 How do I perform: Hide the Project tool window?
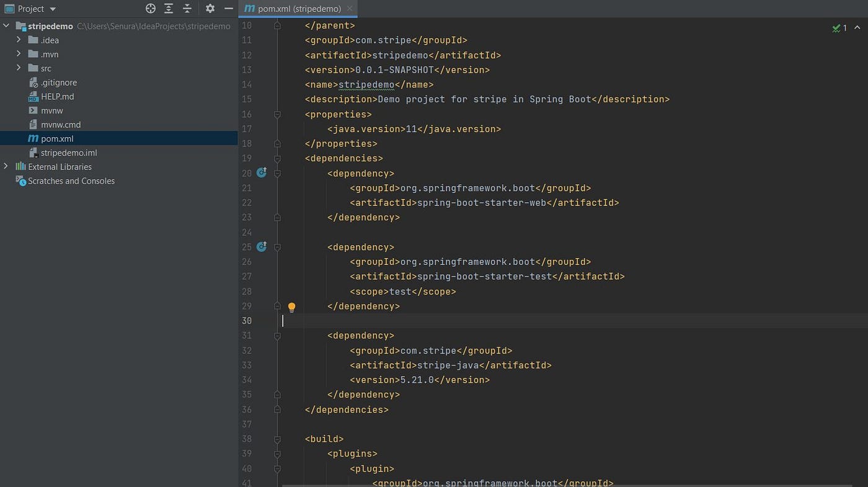click(x=229, y=9)
